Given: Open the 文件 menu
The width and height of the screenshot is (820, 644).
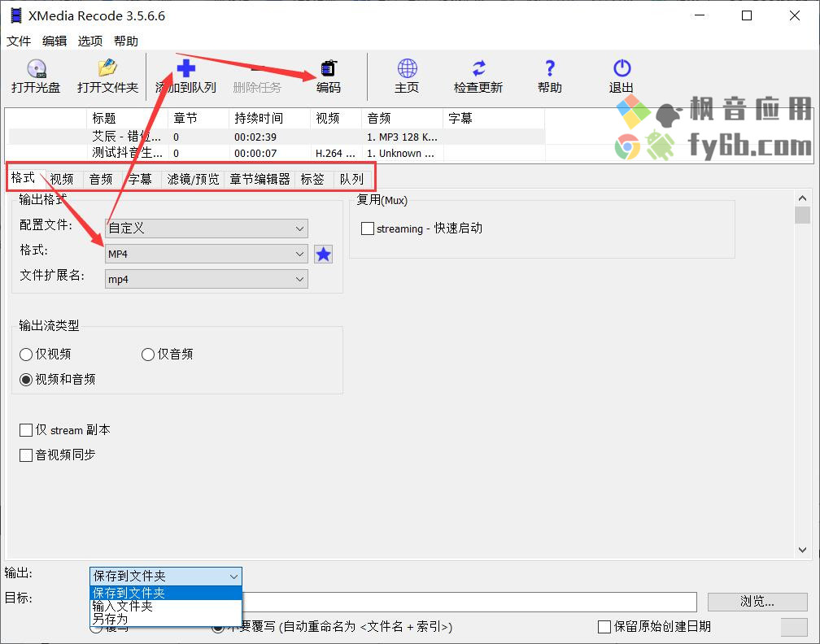Looking at the screenshot, I should (x=19, y=41).
